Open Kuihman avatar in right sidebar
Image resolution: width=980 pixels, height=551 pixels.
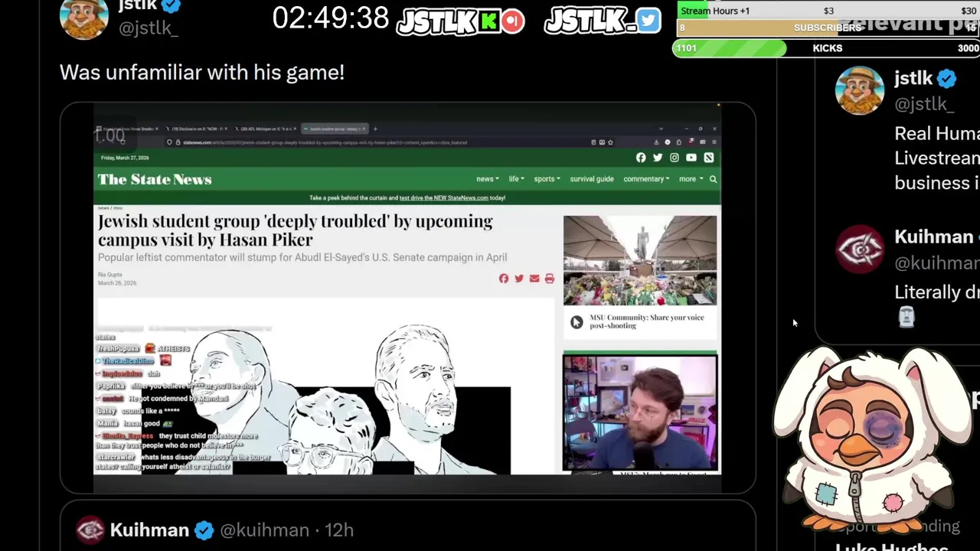coord(860,249)
